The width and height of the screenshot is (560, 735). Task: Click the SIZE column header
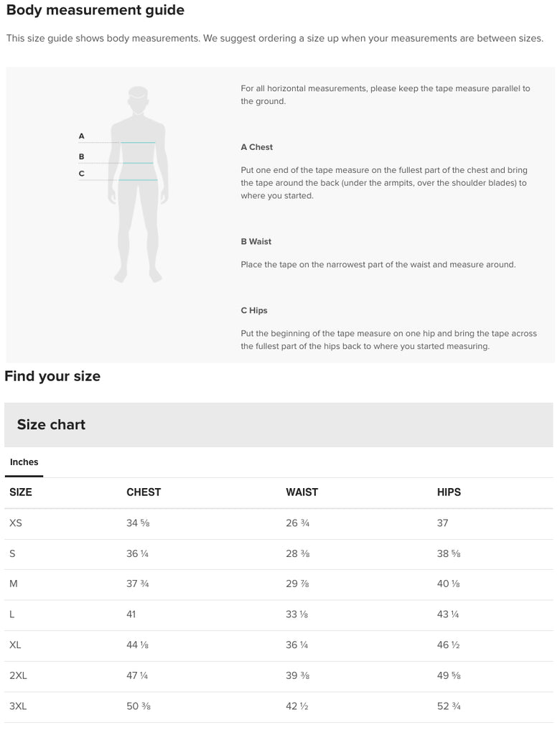coord(21,492)
